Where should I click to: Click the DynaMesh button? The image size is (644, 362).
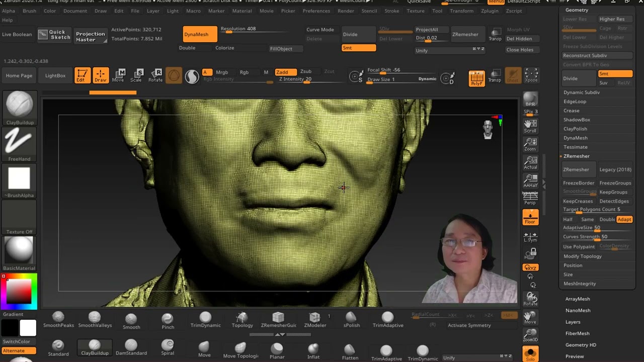pyautogui.click(x=200, y=34)
